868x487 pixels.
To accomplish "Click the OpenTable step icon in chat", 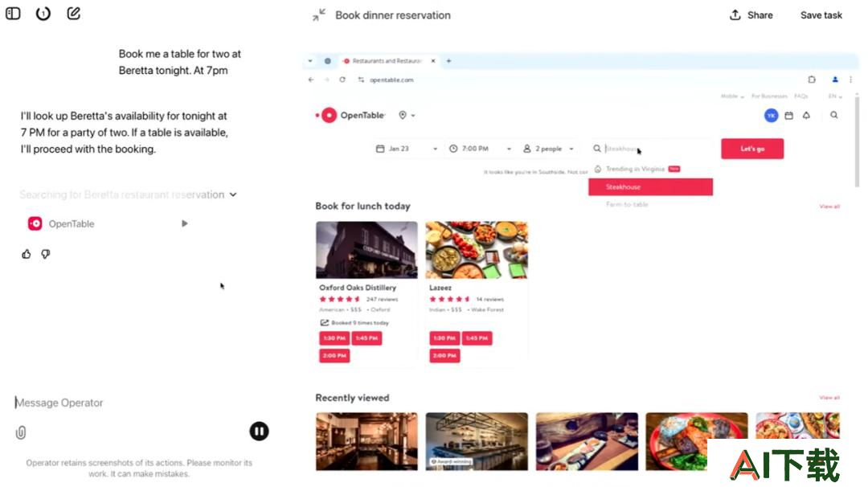I will pyautogui.click(x=35, y=223).
